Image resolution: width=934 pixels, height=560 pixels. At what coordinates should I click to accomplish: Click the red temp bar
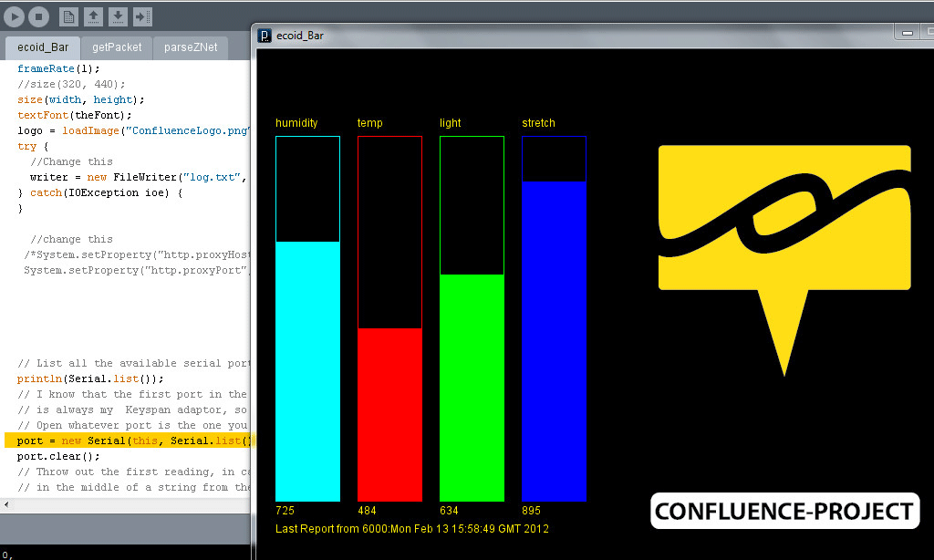pos(389,414)
